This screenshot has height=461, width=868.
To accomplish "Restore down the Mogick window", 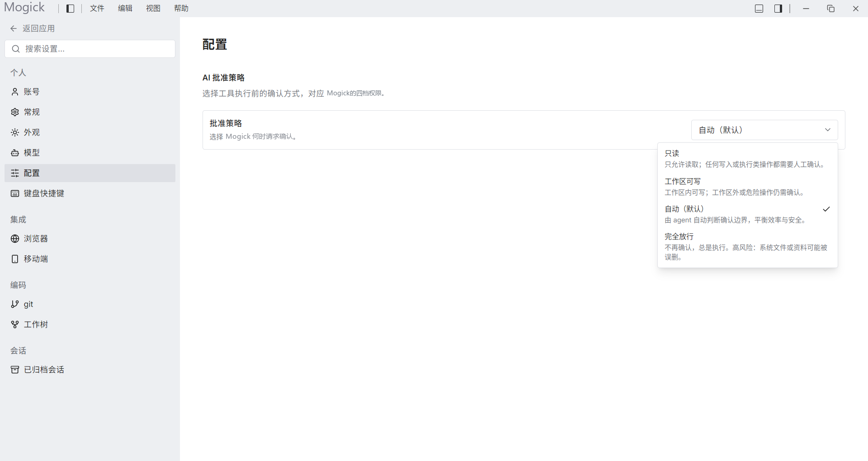I will click(x=831, y=9).
